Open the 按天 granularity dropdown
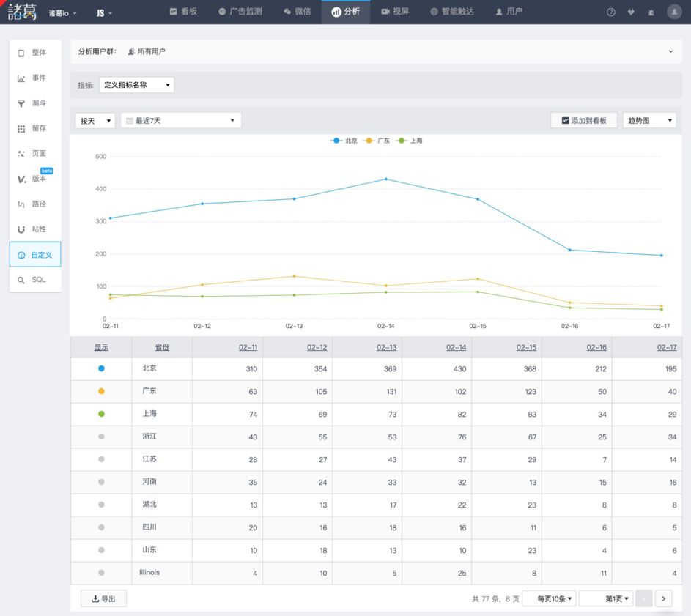Screen dimensions: 691x616 click(95, 121)
